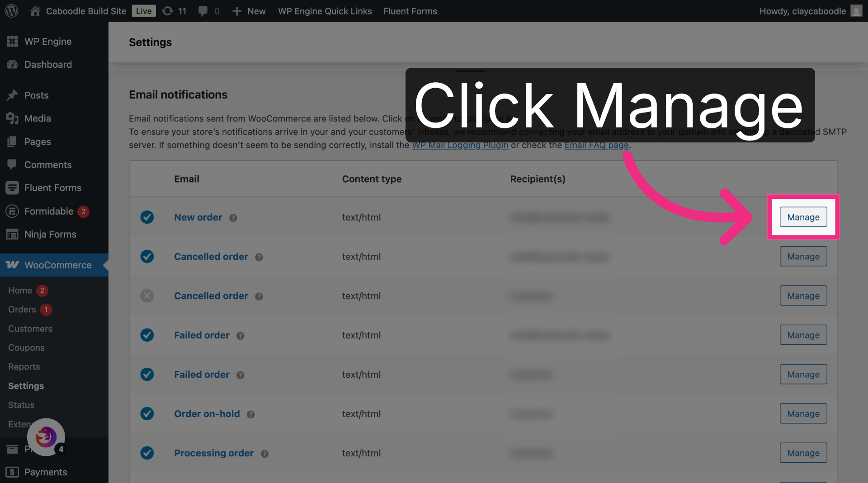This screenshot has height=483, width=868.
Task: Open WooCommerce Status submenu
Action: 21,405
